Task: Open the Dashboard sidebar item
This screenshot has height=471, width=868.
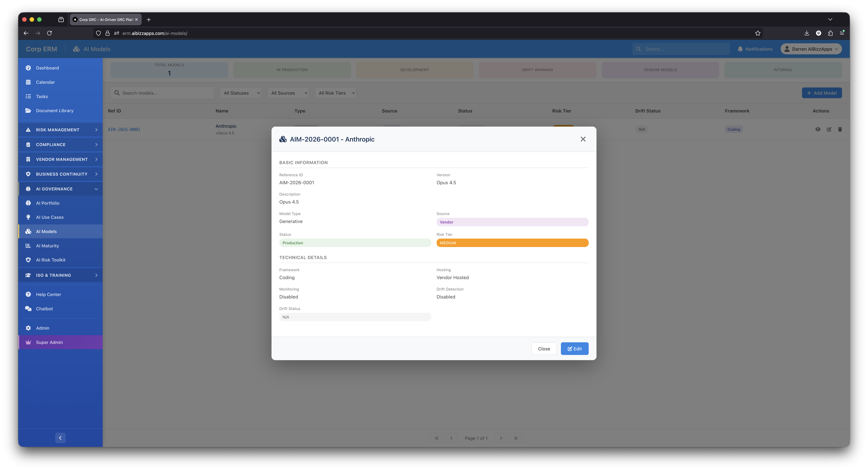Action: (x=47, y=68)
